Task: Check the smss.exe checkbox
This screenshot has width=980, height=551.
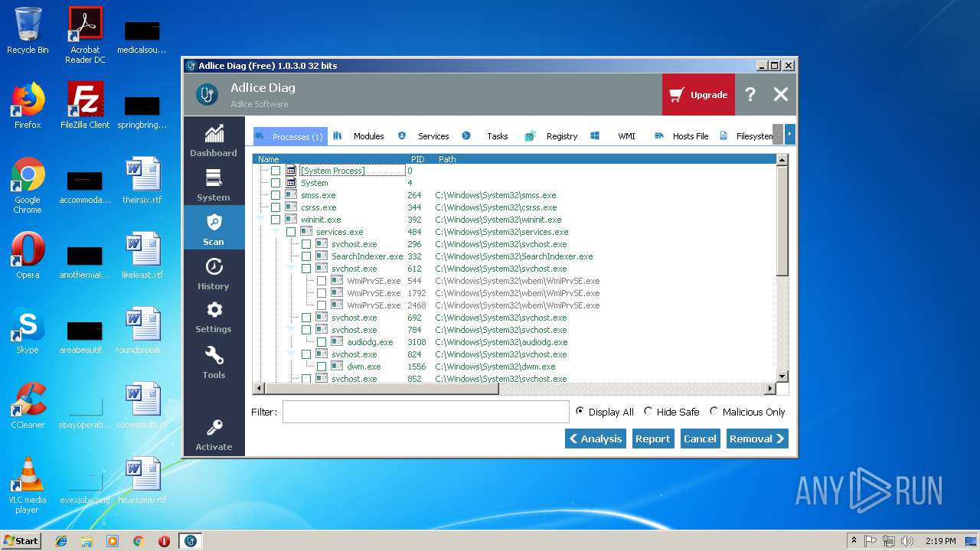Action: pyautogui.click(x=276, y=195)
